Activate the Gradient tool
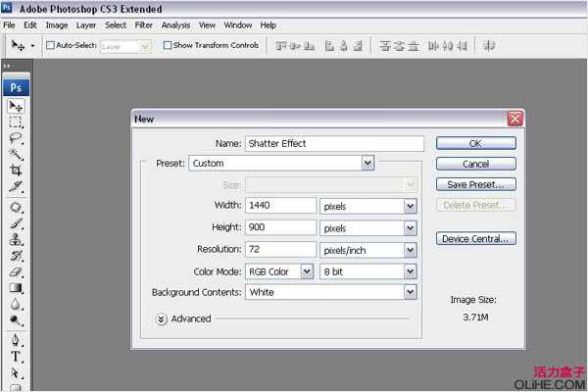Viewport: 588px width, 392px height. 16,287
